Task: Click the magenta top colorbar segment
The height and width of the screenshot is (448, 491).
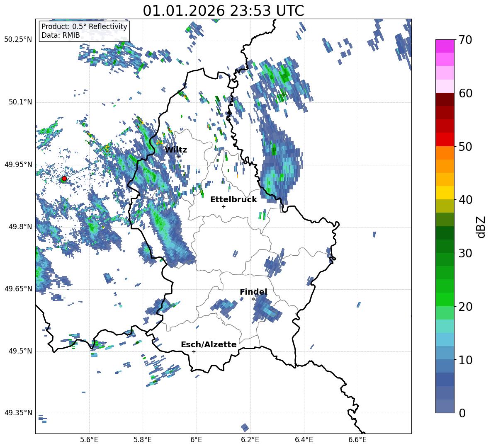Action: coord(445,46)
